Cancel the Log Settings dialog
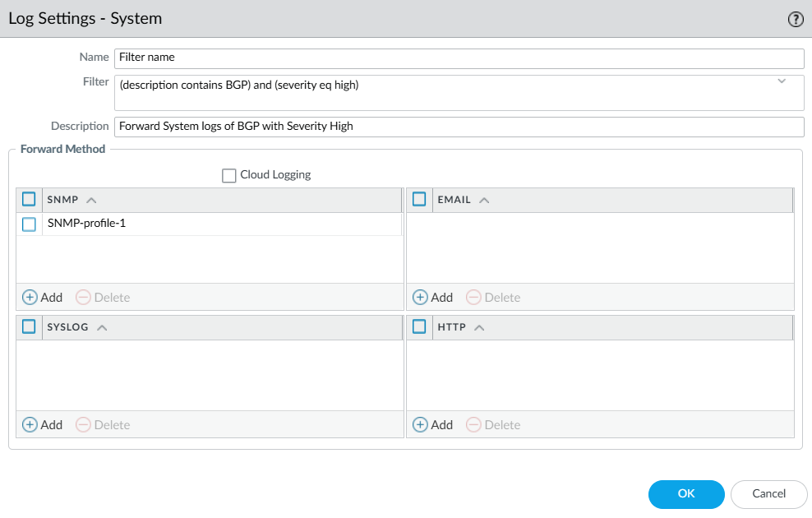The width and height of the screenshot is (812, 518). (x=768, y=494)
